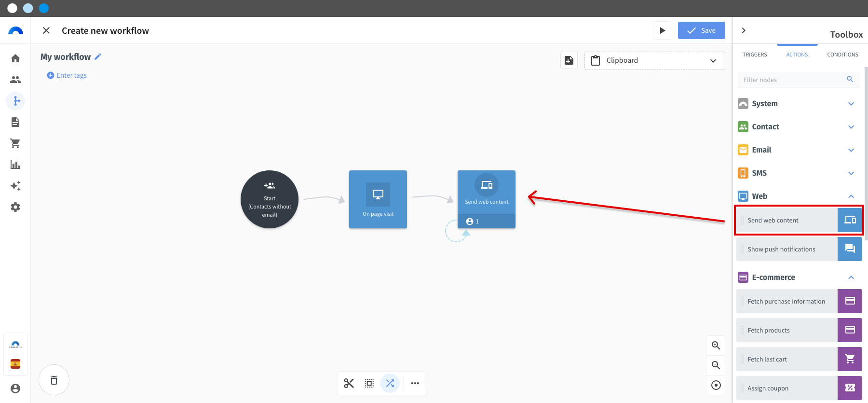
Task: Select the Show push notifications item
Action: [799, 249]
